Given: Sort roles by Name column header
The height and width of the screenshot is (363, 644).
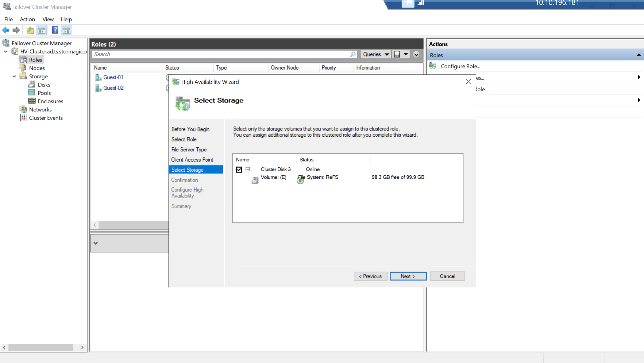Looking at the screenshot, I should point(127,68).
